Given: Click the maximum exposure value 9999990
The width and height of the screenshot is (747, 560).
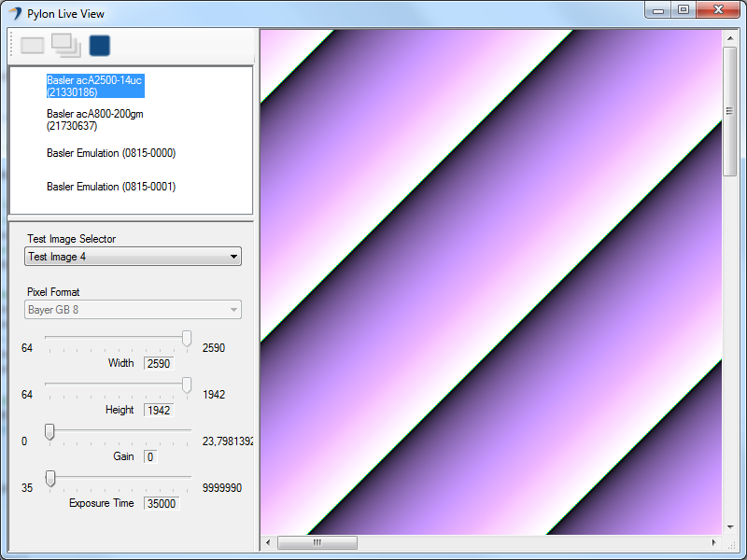Looking at the screenshot, I should tap(222, 487).
